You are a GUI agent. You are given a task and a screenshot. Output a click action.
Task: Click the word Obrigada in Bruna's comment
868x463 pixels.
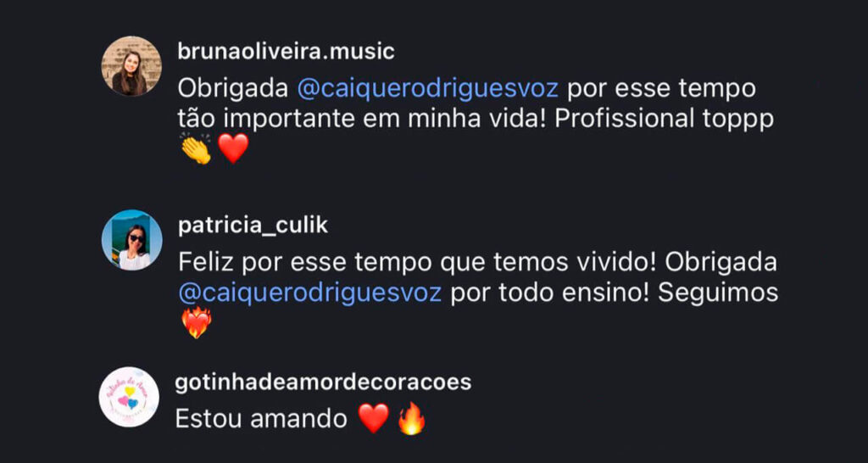(233, 89)
